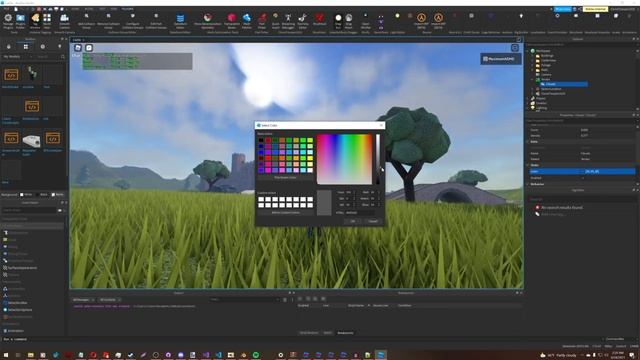This screenshot has height=360, width=640.
Task: Open the HOME ribbon tab
Action: (x=76, y=9)
